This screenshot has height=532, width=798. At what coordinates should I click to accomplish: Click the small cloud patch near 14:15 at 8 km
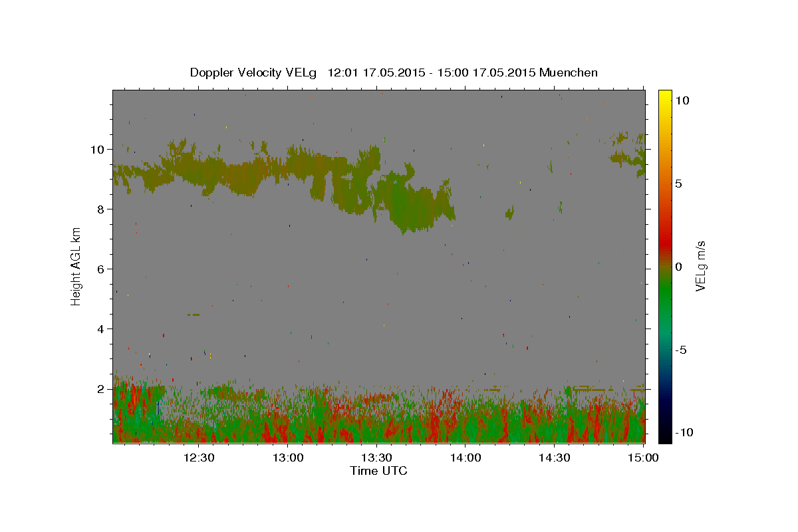point(509,213)
